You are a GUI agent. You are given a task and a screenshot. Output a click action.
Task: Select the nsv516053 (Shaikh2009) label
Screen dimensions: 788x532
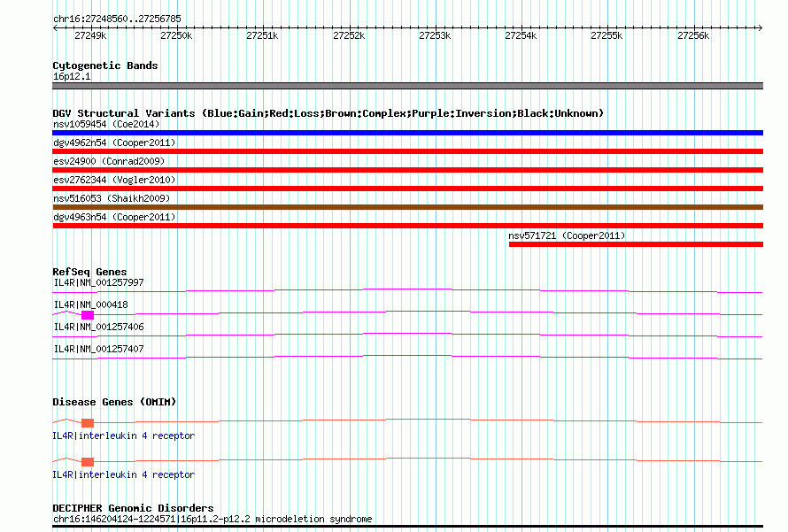click(112, 198)
